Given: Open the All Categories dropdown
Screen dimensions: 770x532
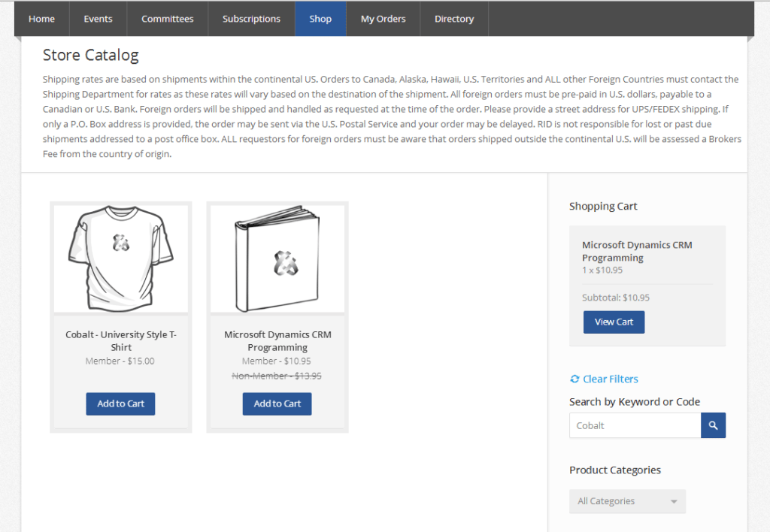Looking at the screenshot, I should [627, 501].
